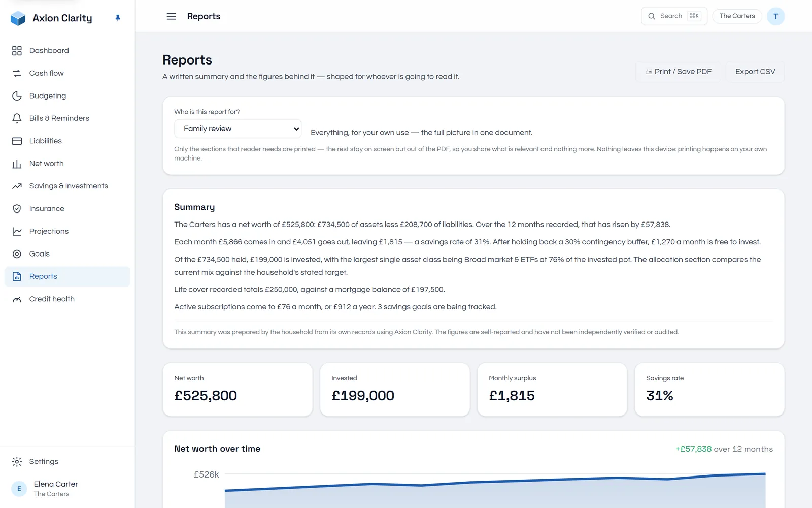Click the Axion Clarity cube logo

point(18,18)
